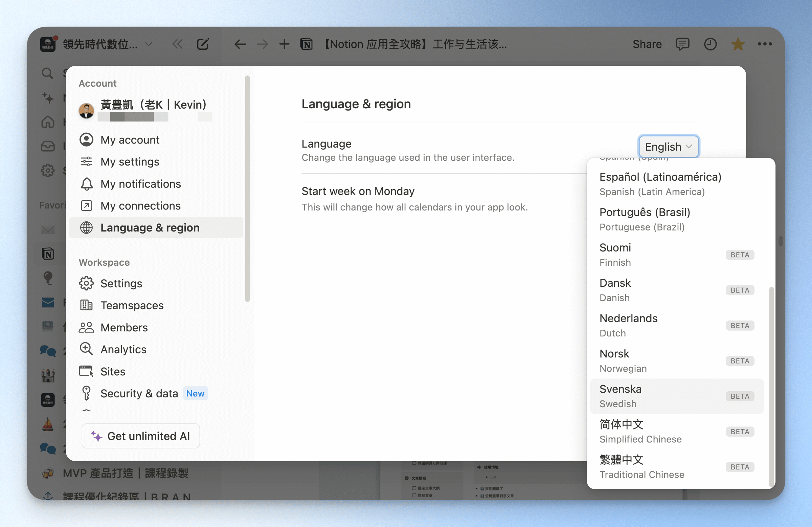Open My settings section
This screenshot has width=812, height=527.
(156, 161)
